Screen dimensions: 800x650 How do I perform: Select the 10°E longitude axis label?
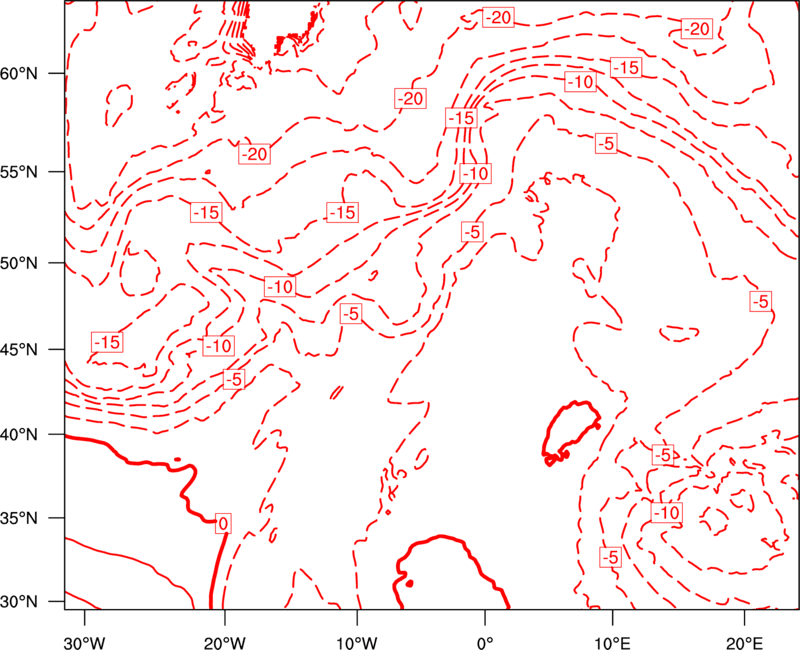click(612, 642)
